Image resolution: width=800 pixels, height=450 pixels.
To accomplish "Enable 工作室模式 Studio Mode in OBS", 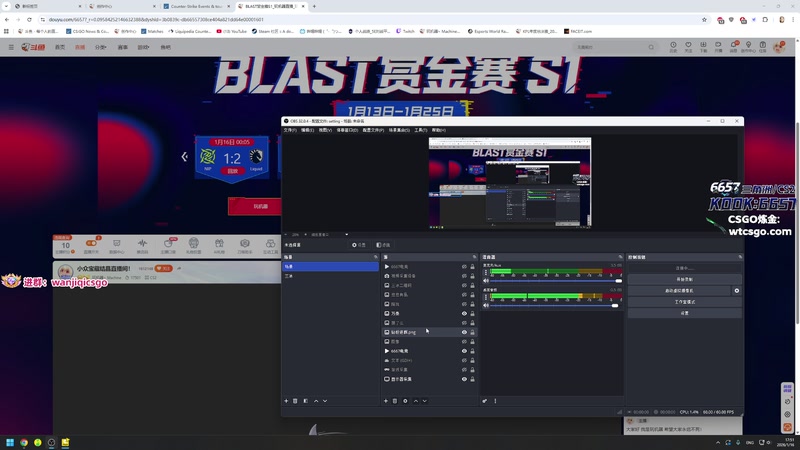I will (684, 302).
